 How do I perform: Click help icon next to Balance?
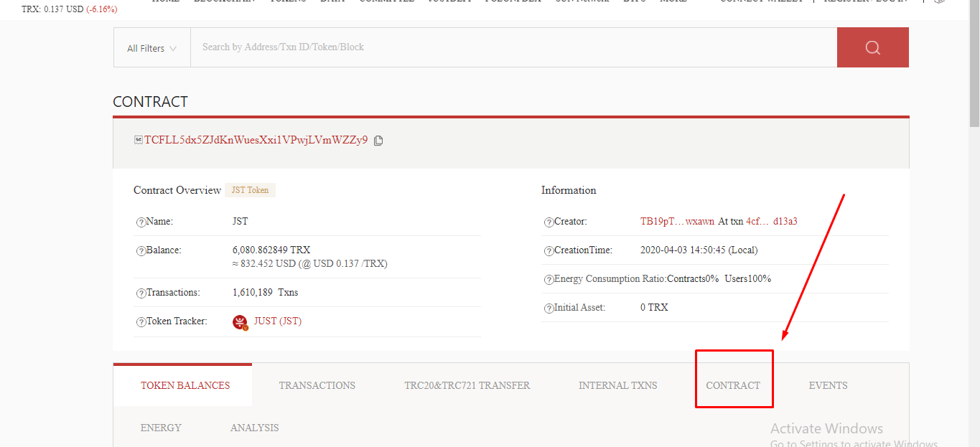click(x=141, y=251)
